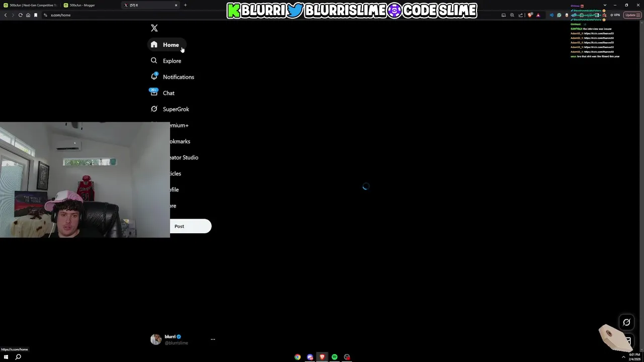Click the Chat envelope icon
The width and height of the screenshot is (644, 362).
click(x=154, y=93)
